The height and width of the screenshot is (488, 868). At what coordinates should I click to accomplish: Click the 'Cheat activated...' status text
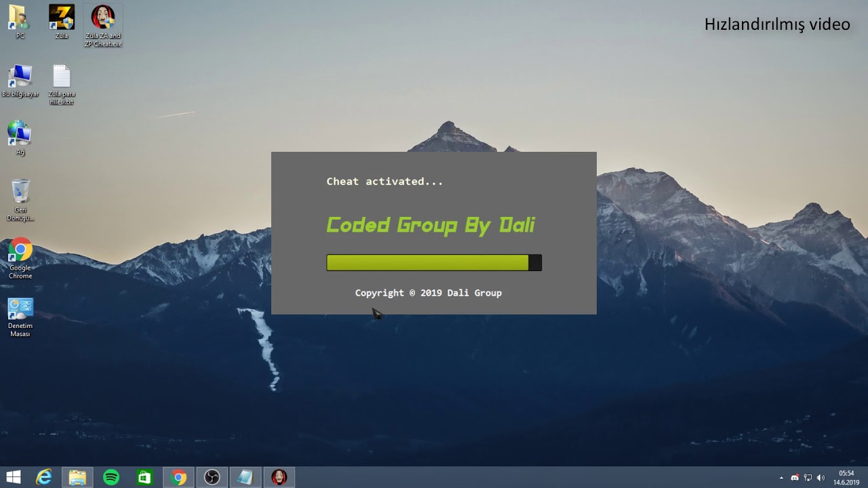pos(384,182)
